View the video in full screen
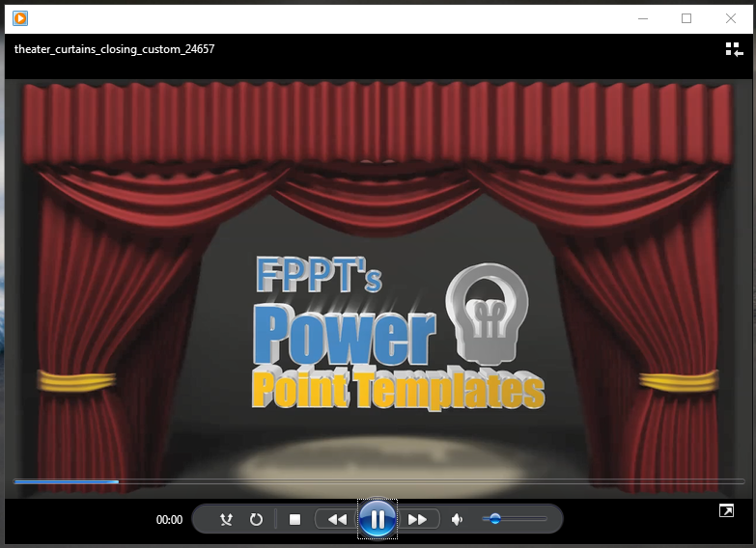 [726, 510]
